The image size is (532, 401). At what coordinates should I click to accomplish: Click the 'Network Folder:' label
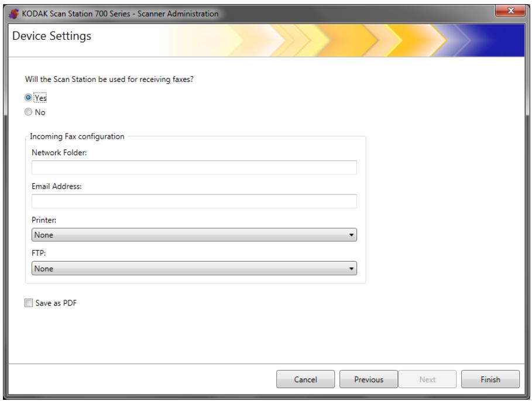pos(59,153)
